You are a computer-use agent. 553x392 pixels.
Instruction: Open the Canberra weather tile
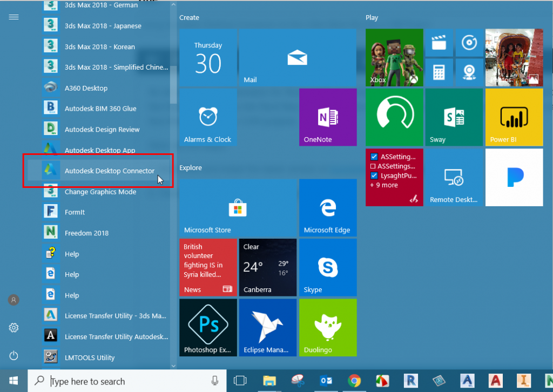coord(268,268)
